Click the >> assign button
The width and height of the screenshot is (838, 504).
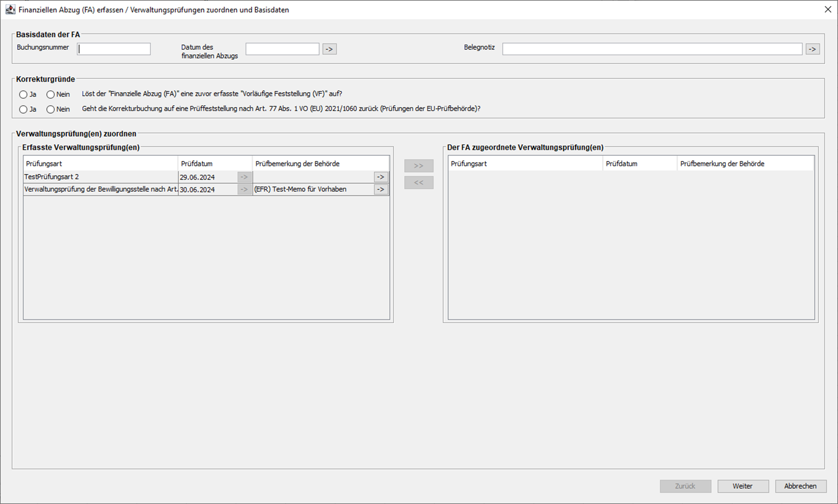[x=418, y=166]
